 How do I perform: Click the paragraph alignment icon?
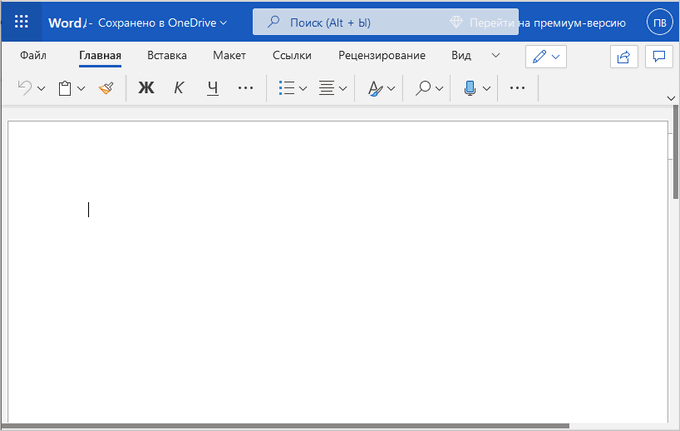click(x=327, y=88)
